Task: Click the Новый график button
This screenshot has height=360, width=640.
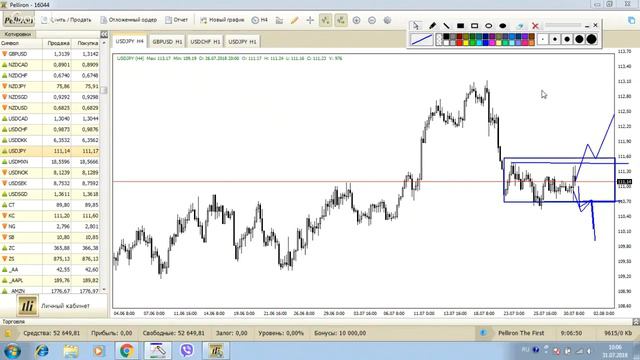Action: [x=222, y=20]
